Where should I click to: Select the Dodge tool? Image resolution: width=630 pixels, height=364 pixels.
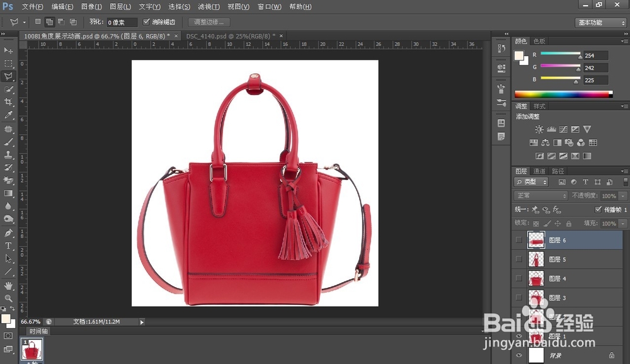coord(8,219)
